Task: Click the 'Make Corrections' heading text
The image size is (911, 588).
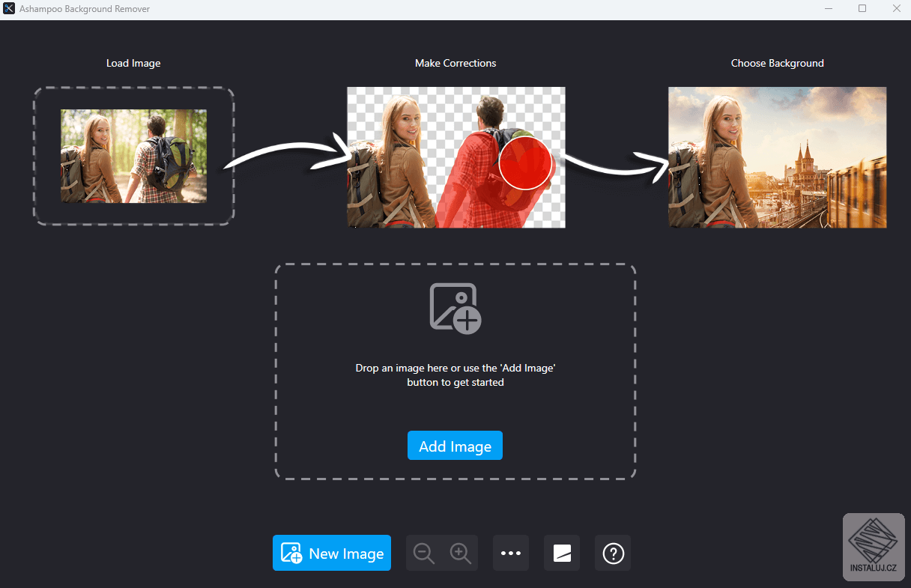Action: tap(455, 63)
